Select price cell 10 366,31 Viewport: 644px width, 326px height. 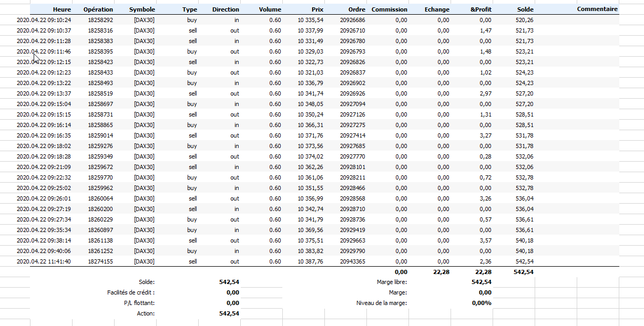tap(310, 125)
